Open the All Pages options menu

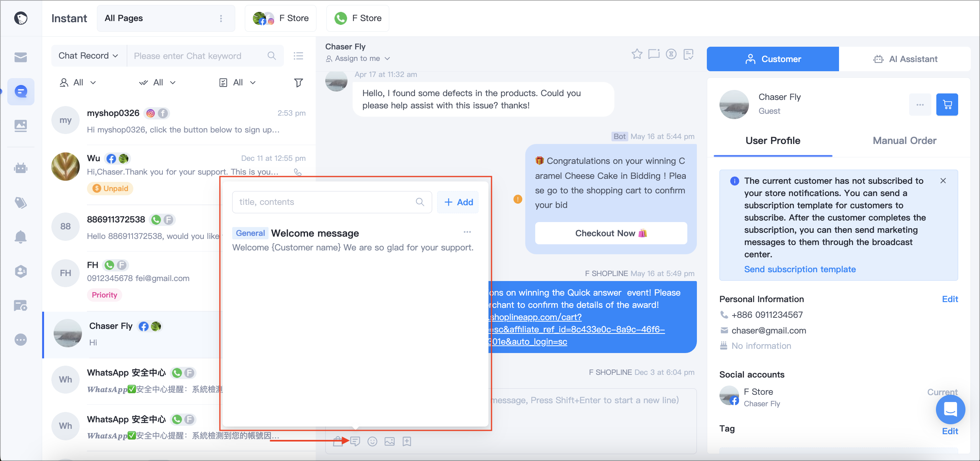click(x=221, y=18)
